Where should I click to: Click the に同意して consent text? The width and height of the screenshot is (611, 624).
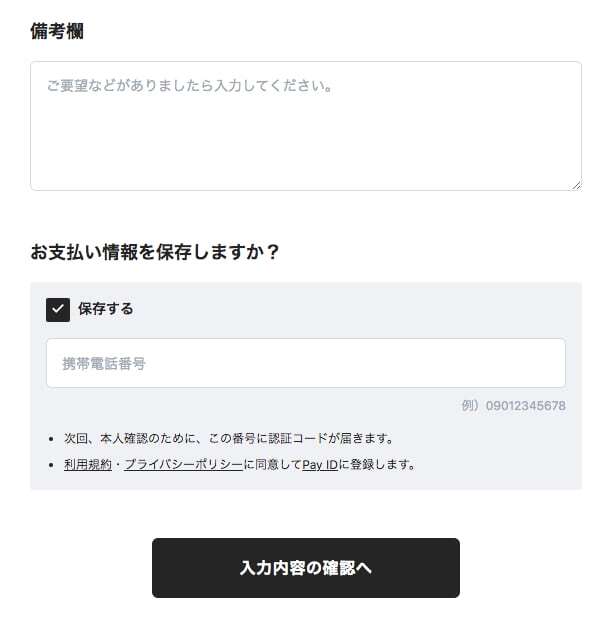272,465
